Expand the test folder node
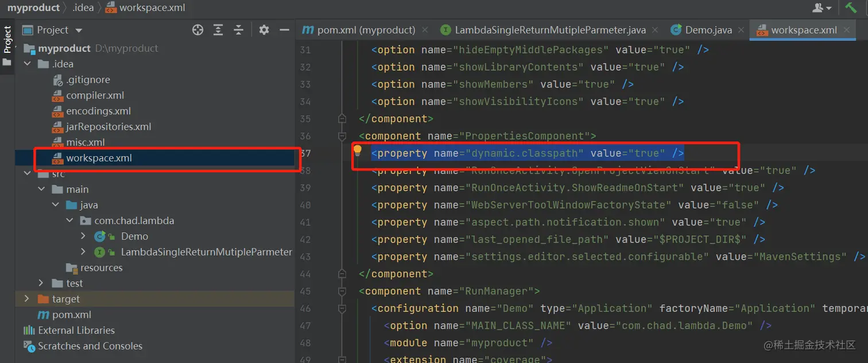This screenshot has height=363, width=868. click(41, 283)
